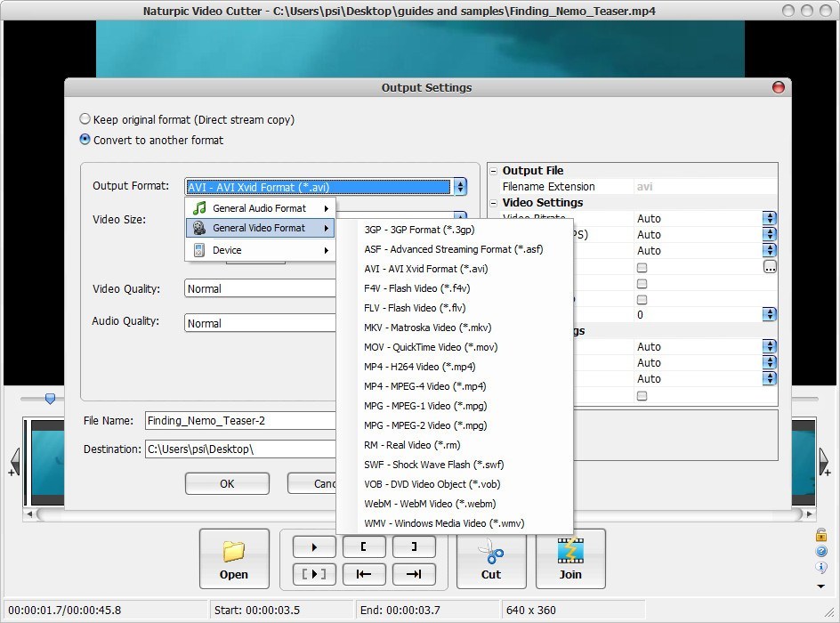Select Keep original format radio button

tap(85, 119)
